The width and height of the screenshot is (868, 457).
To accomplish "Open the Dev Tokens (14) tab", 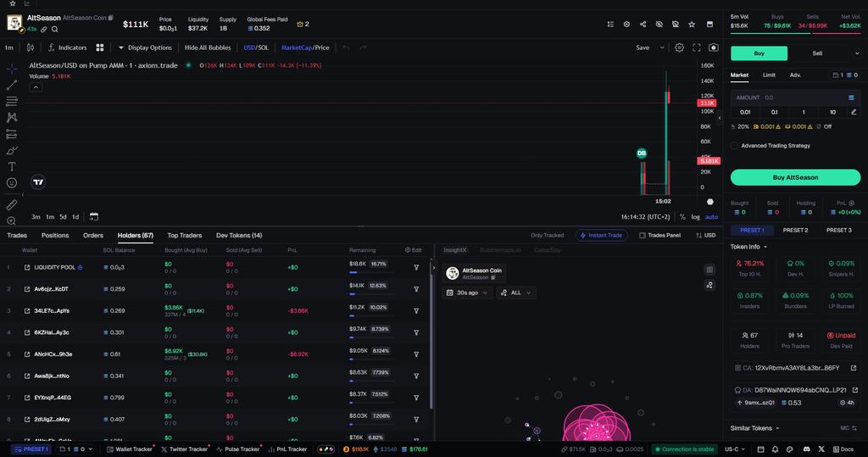I will point(239,236).
